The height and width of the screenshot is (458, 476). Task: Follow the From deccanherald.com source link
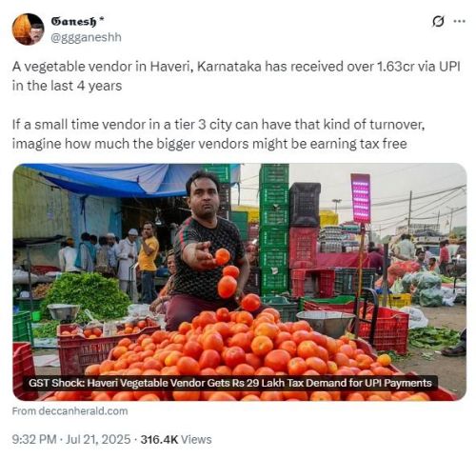point(69,411)
